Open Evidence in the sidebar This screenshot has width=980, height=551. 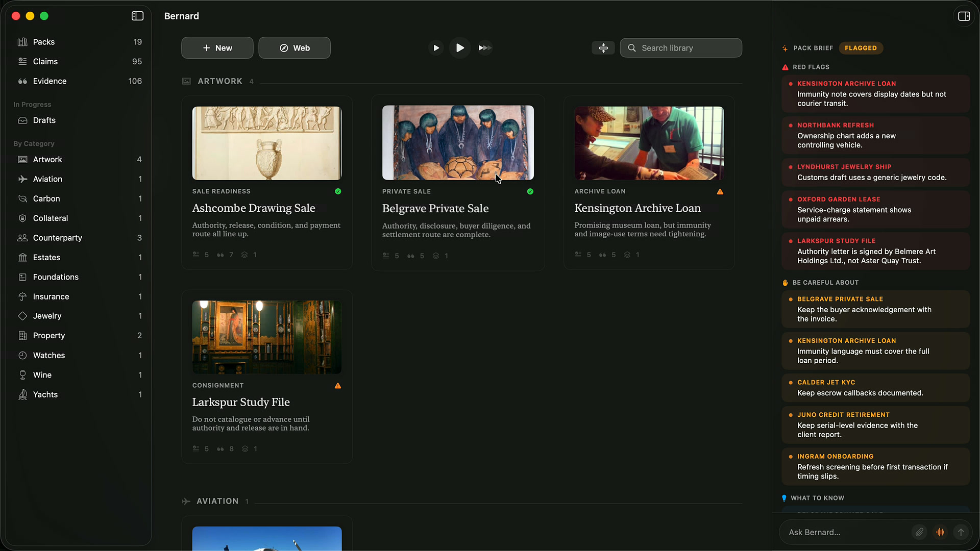coord(79,81)
